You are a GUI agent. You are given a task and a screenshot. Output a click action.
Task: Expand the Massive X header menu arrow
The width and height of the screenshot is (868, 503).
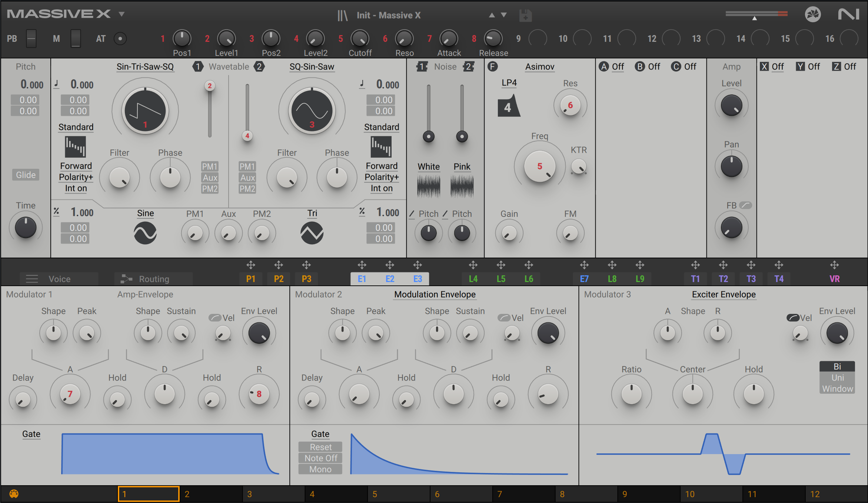122,14
